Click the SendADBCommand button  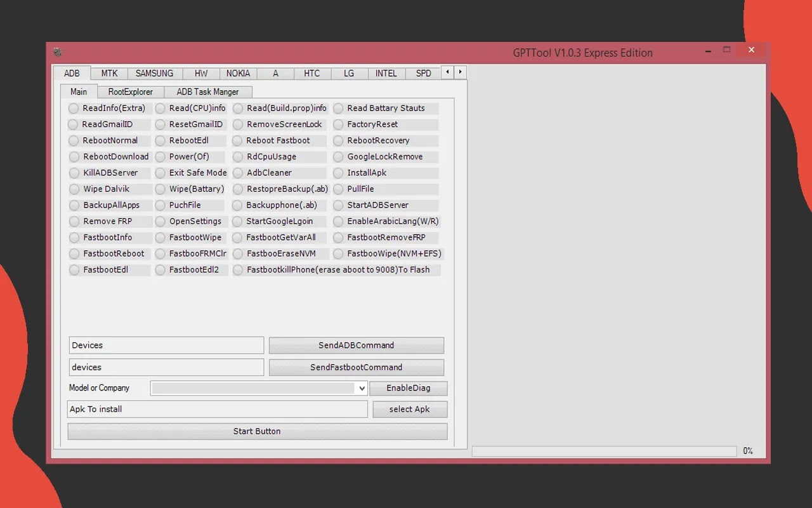point(357,345)
